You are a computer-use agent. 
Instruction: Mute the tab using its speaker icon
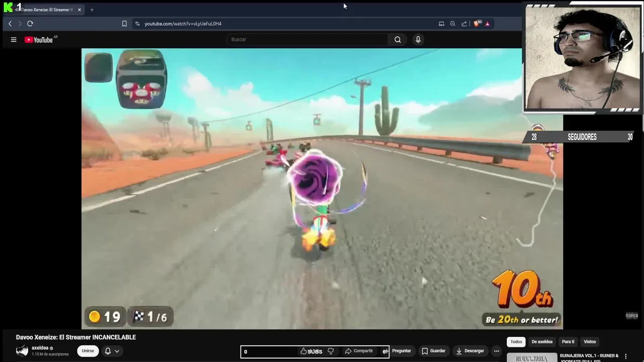[x=17, y=10]
